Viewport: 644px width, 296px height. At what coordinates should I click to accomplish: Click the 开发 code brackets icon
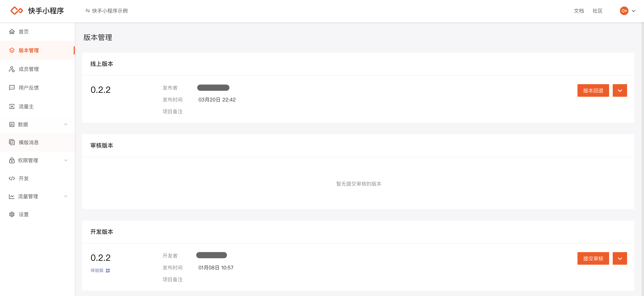[12, 178]
